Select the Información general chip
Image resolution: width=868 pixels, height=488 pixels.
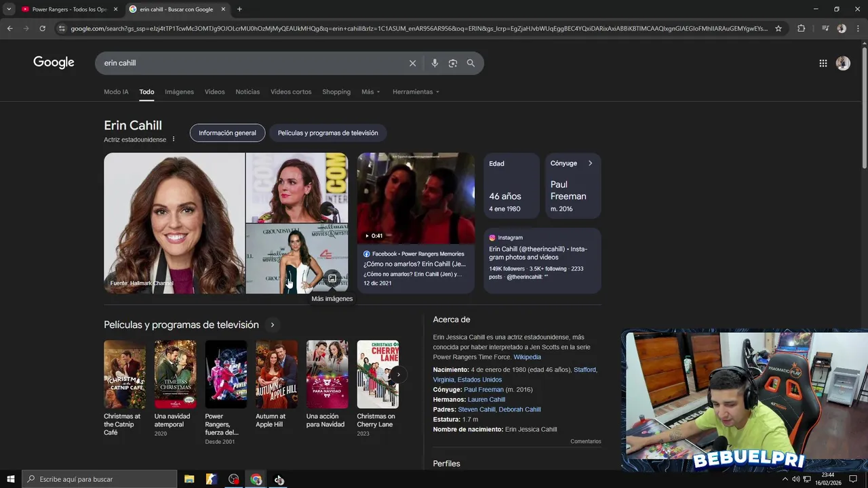[227, 133]
